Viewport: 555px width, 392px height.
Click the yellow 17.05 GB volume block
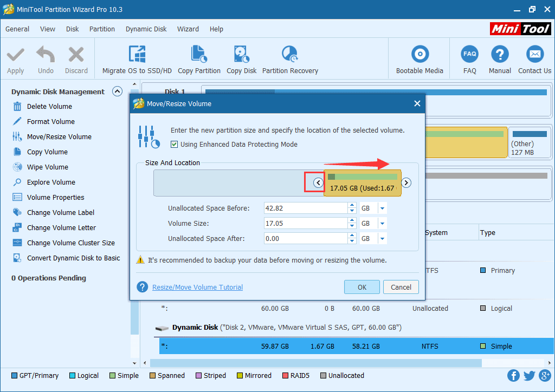point(363,183)
